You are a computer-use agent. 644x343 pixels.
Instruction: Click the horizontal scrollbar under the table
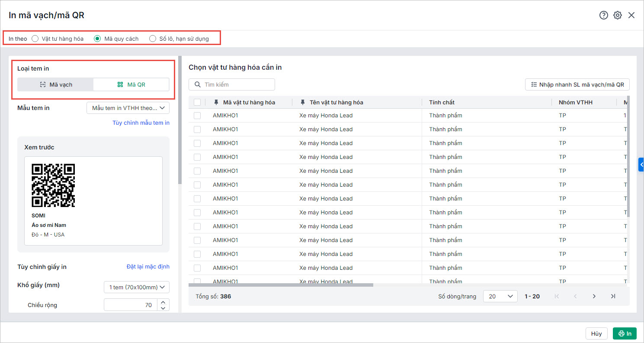(x=281, y=285)
